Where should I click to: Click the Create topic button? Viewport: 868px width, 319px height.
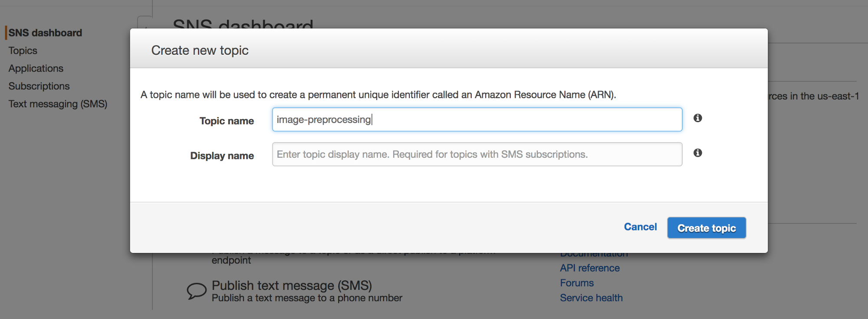coord(706,228)
